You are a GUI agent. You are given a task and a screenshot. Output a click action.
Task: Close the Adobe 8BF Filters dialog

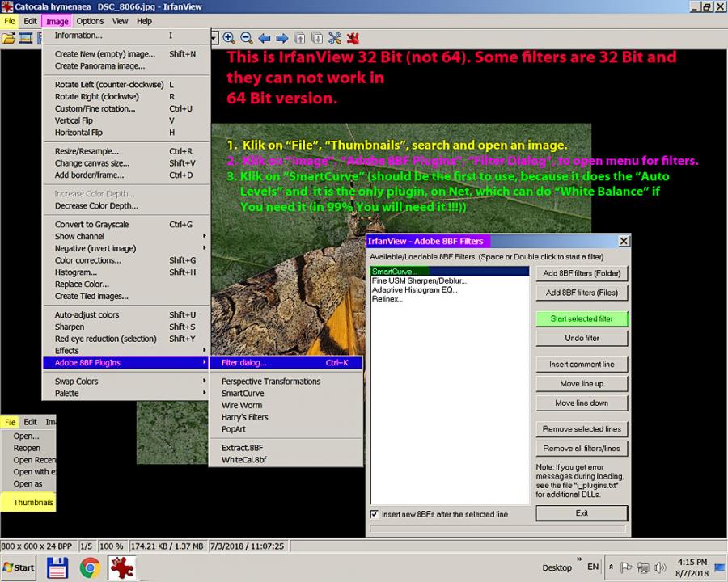point(624,241)
